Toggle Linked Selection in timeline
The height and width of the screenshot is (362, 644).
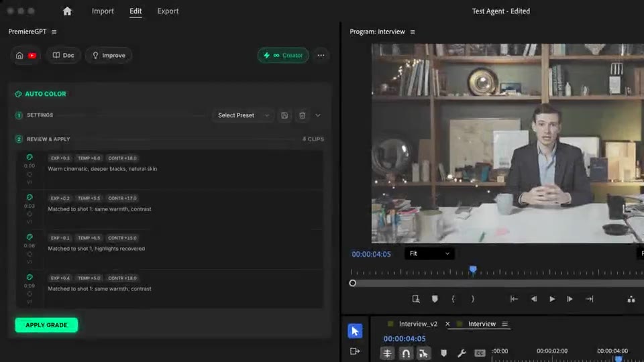(423, 353)
